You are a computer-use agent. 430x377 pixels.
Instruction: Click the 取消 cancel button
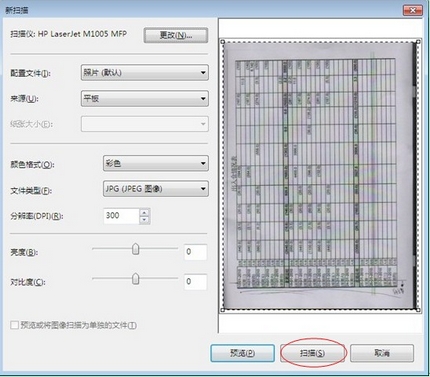[x=382, y=353]
